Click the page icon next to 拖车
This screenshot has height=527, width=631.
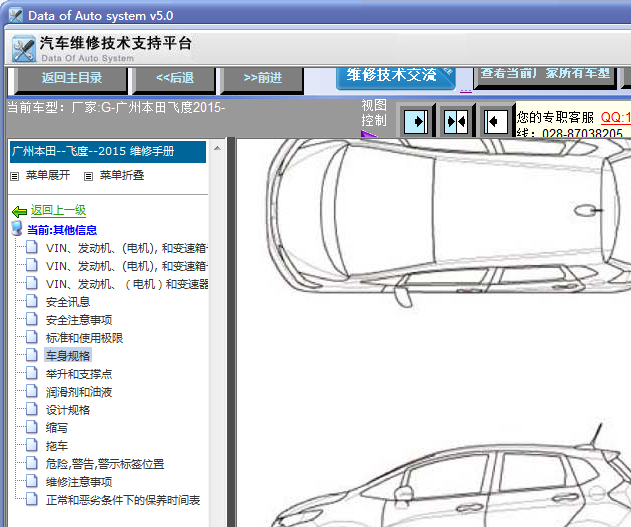pos(32,445)
